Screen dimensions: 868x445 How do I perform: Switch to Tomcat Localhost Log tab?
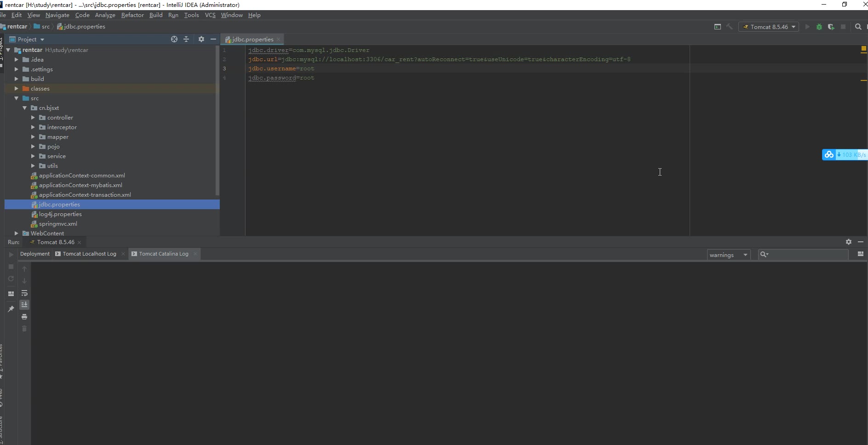pyautogui.click(x=89, y=254)
